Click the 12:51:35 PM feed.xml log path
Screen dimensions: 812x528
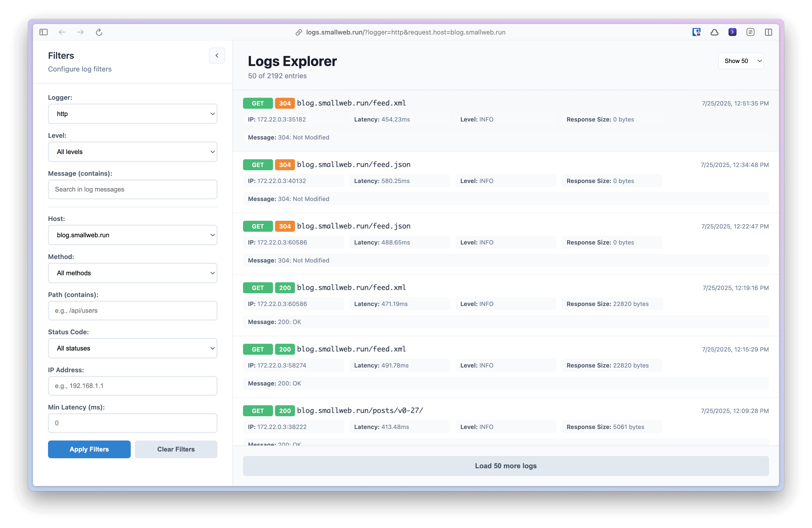point(351,103)
